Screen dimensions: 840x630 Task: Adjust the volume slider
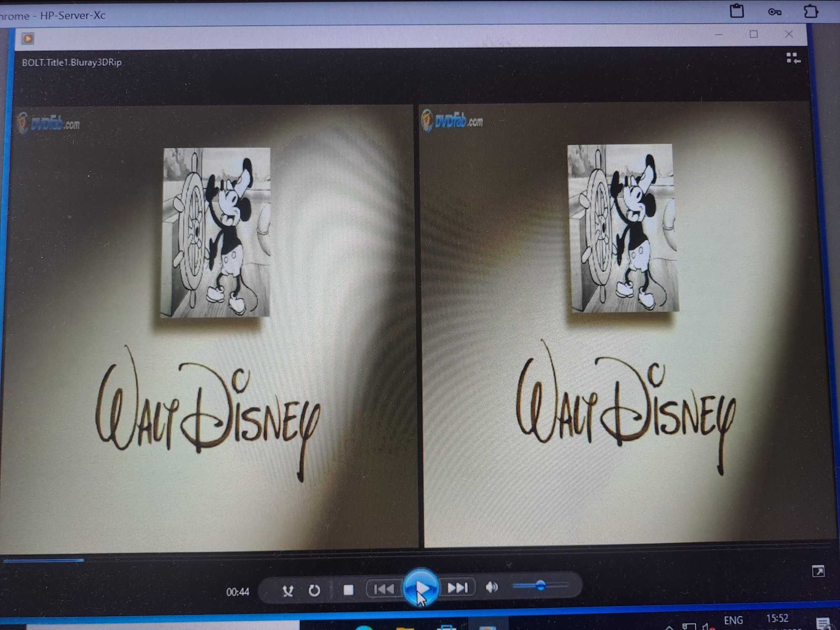(x=541, y=585)
